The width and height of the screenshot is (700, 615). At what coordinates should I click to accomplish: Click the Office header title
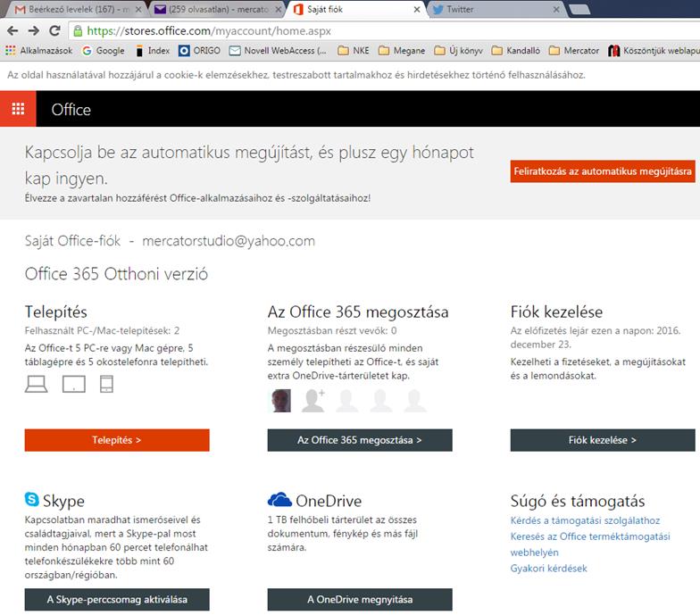pyautogui.click(x=71, y=109)
